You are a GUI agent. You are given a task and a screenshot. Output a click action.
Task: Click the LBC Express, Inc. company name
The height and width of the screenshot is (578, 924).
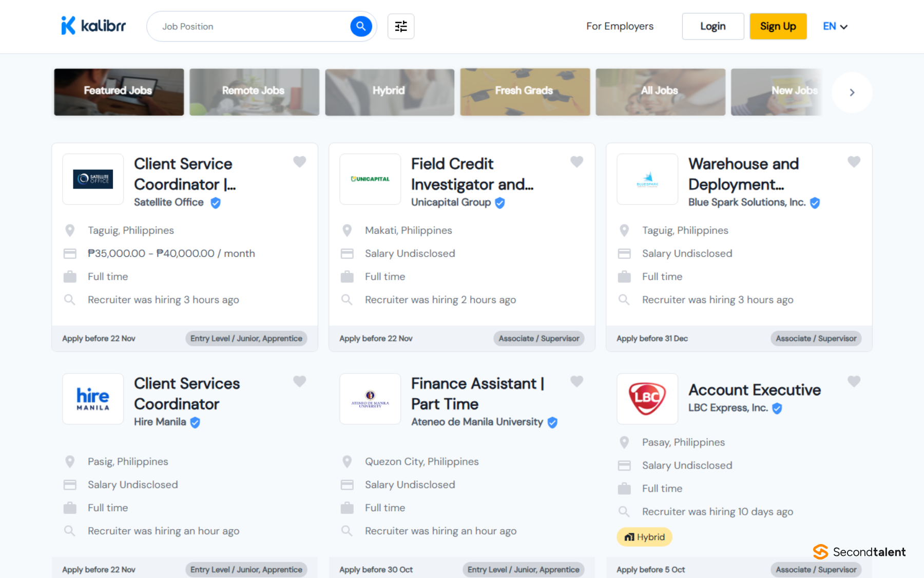pyautogui.click(x=728, y=408)
